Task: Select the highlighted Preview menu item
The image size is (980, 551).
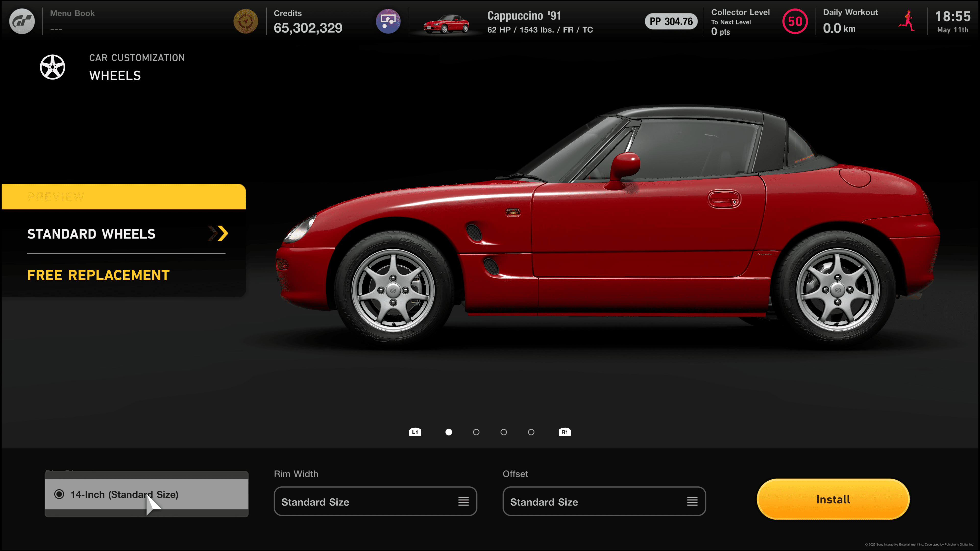Action: 124,197
